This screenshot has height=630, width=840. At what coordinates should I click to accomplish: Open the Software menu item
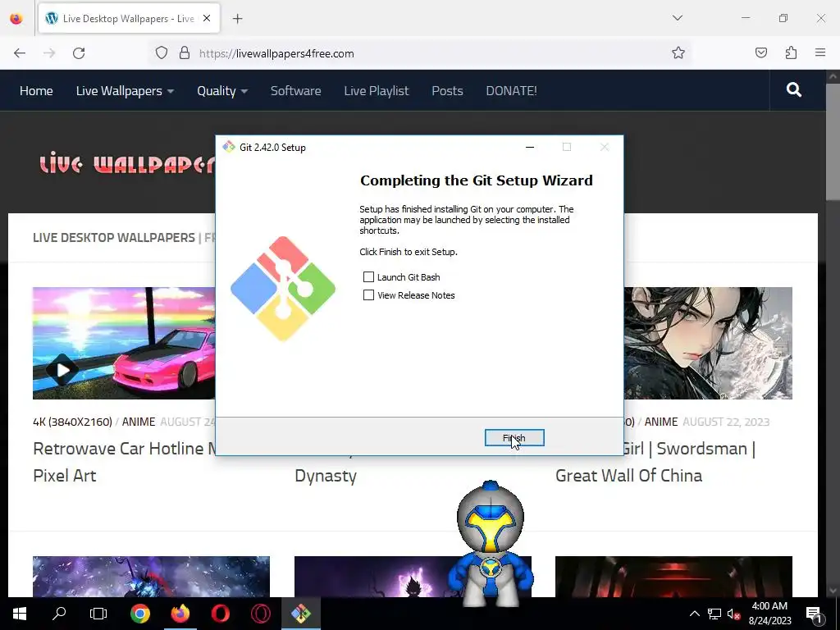pos(295,90)
